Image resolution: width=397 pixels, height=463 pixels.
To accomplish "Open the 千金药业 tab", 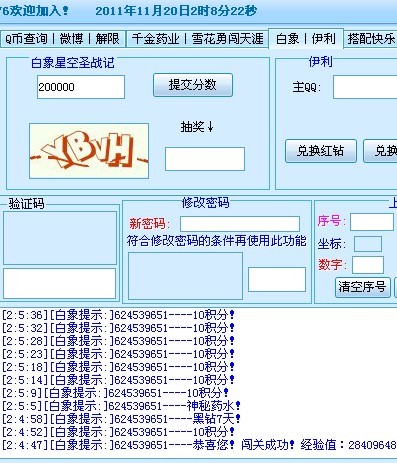I will coord(155,39).
